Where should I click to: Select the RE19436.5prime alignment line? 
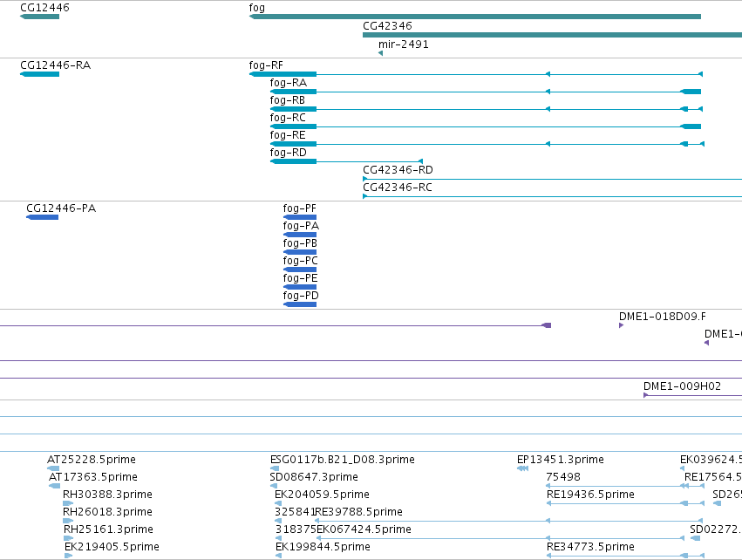625,503
